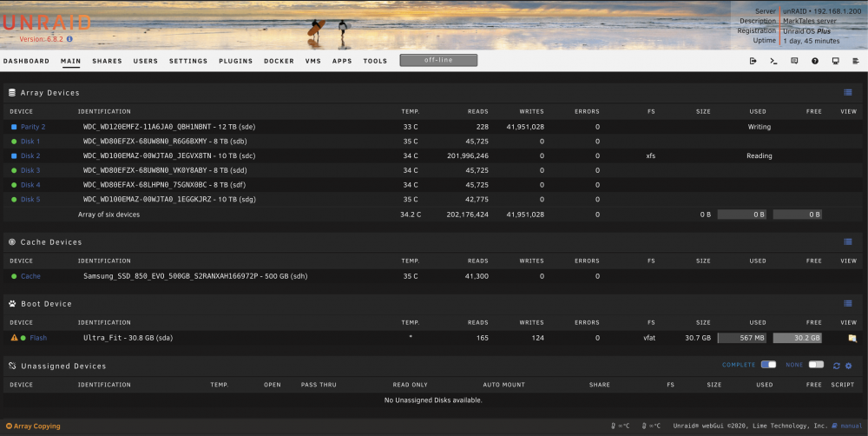The height and width of the screenshot is (436, 868).
Task: Toggle list view icon in Array Devices header
Action: tap(847, 93)
